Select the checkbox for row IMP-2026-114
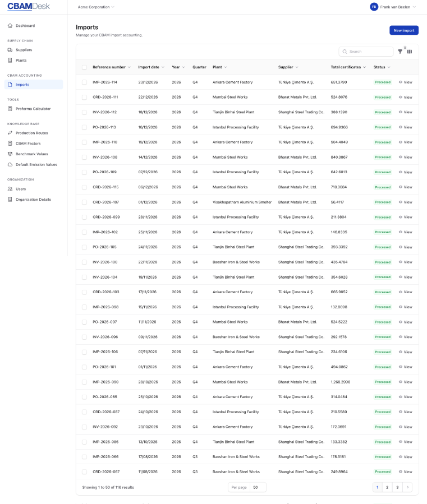Image resolution: width=427 pixels, height=504 pixels. 85,82
